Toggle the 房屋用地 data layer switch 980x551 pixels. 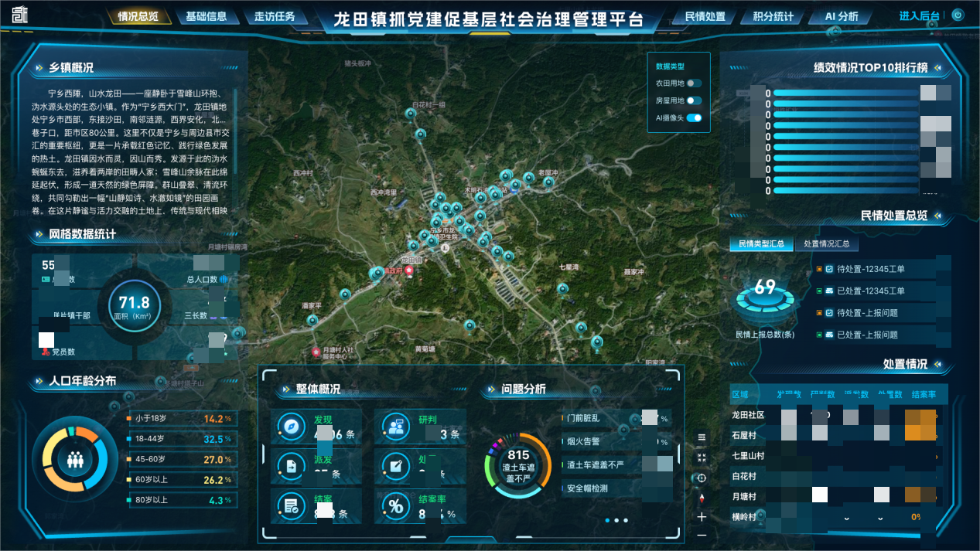[694, 100]
